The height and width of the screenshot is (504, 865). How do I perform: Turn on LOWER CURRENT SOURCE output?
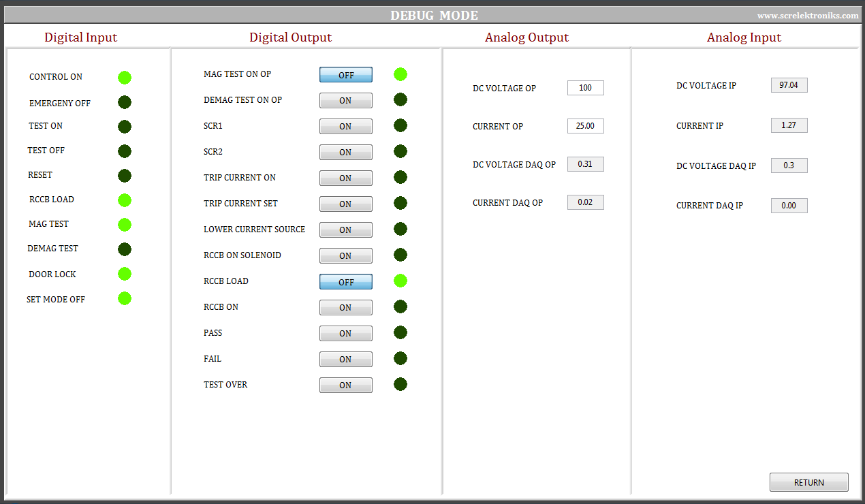coord(346,230)
